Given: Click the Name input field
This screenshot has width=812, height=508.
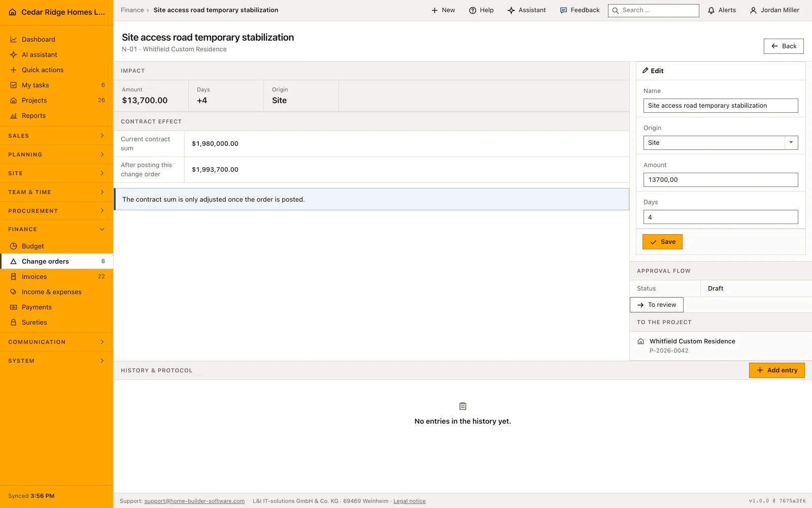Looking at the screenshot, I should 721,106.
